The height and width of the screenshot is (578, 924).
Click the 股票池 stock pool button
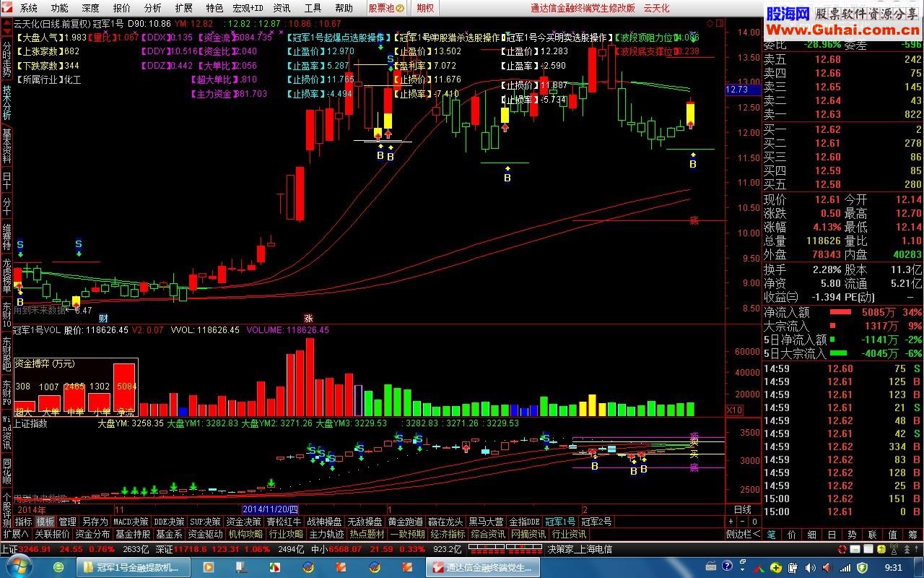(x=386, y=8)
